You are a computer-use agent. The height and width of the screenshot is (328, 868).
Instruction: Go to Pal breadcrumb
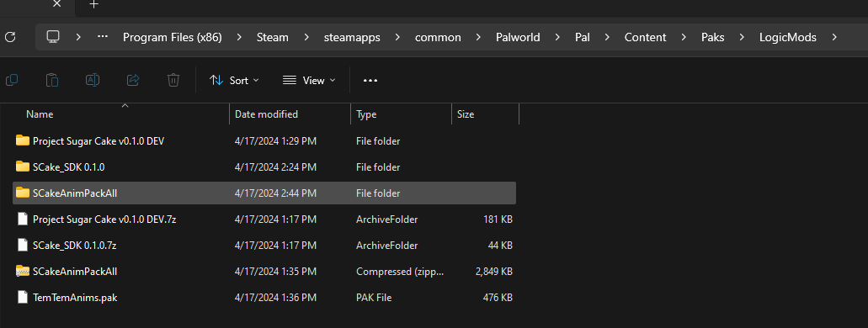(x=582, y=37)
